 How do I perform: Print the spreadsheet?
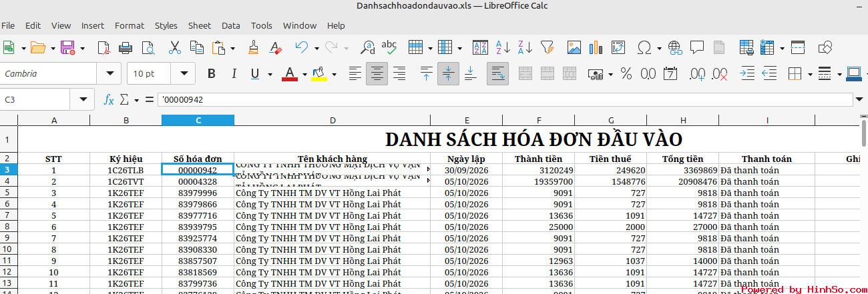125,47
